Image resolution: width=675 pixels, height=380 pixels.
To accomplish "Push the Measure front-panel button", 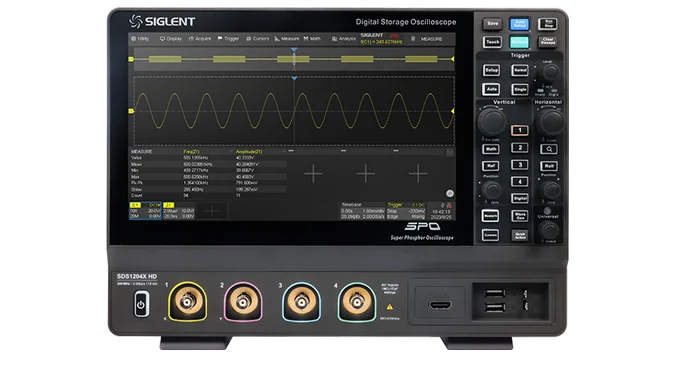I will pyautogui.click(x=490, y=216).
